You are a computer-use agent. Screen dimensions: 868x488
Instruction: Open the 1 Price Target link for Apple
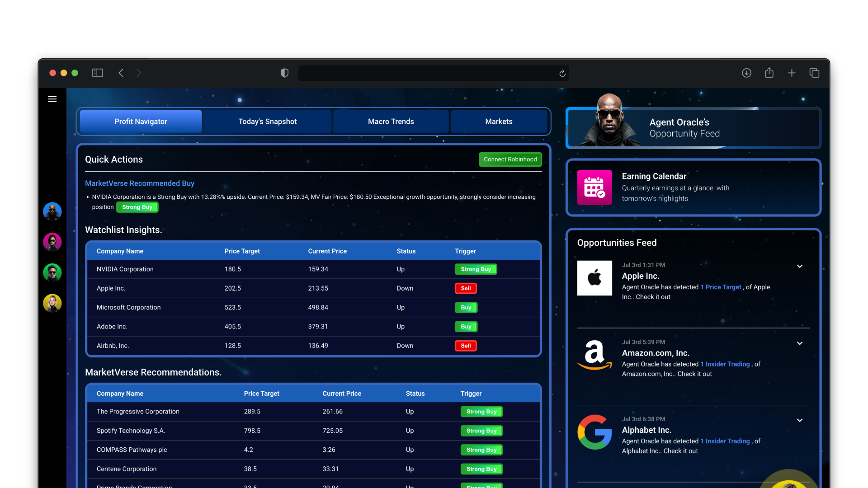coord(721,287)
